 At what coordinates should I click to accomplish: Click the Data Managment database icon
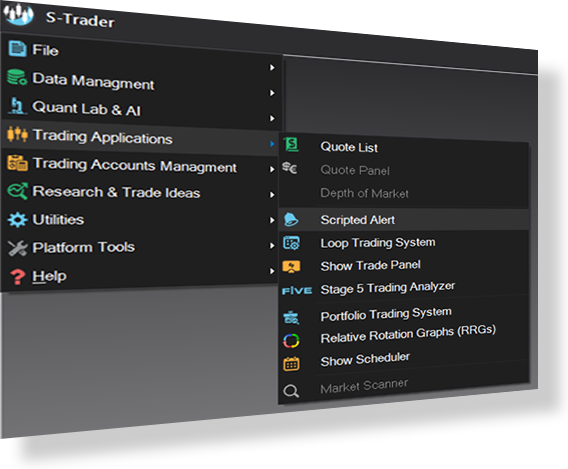[x=17, y=77]
